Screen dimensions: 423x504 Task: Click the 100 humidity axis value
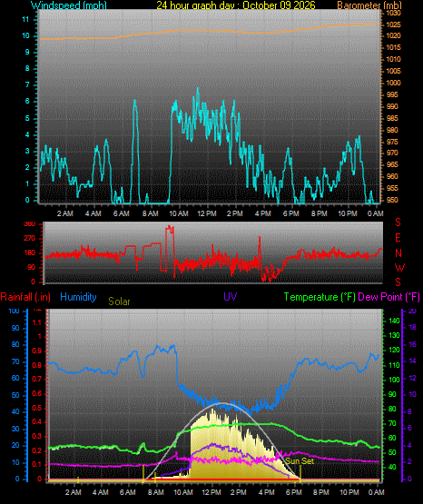pos(15,311)
